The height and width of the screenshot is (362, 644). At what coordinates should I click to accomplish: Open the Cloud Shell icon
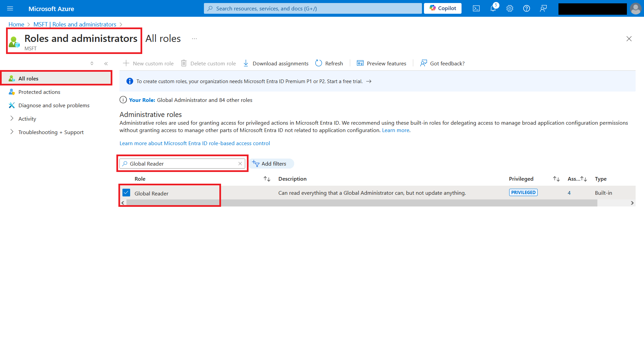click(x=476, y=9)
